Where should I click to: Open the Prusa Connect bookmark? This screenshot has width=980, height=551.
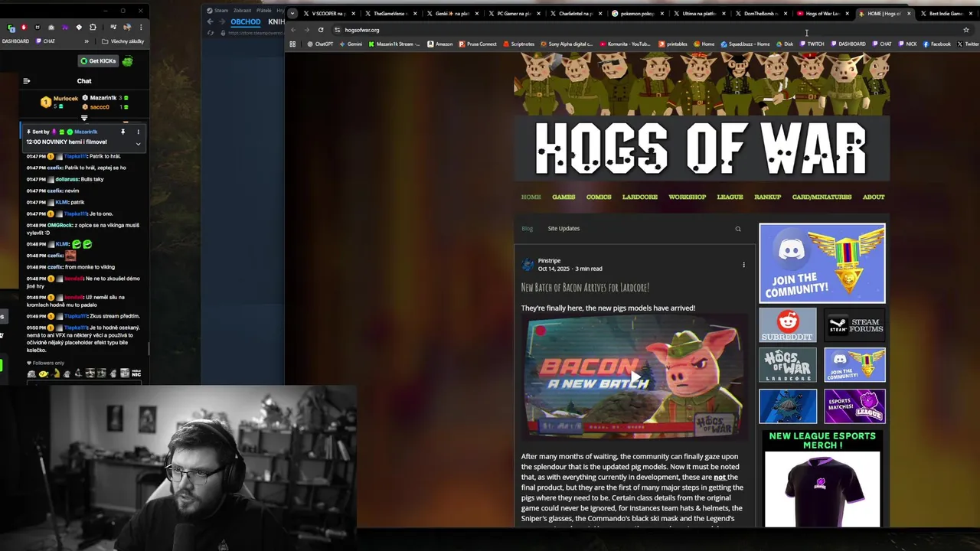click(x=478, y=44)
